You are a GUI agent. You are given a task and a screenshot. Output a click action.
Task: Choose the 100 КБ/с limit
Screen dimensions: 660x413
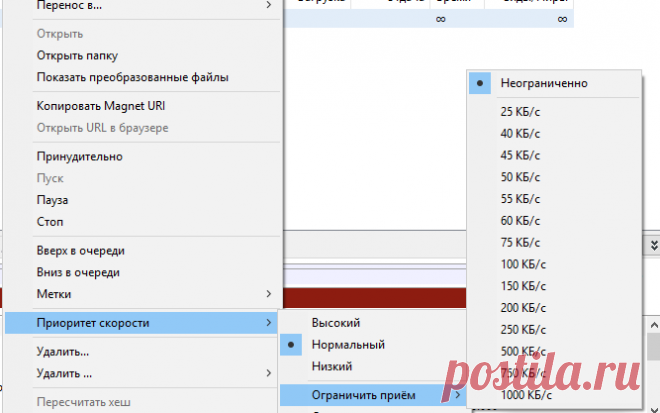[x=554, y=264]
